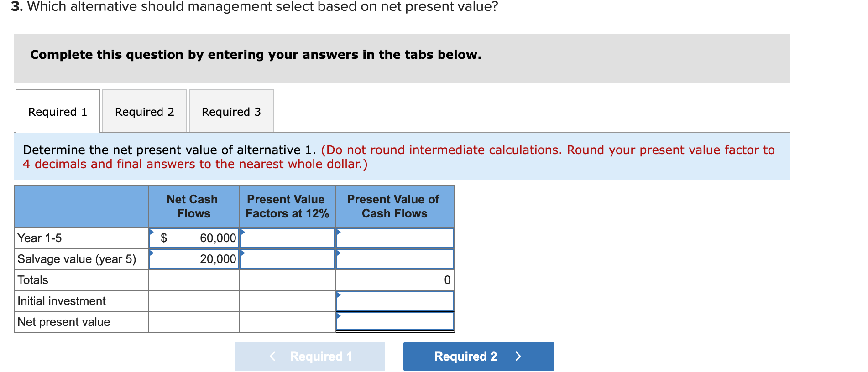Click the Required 2 navigation button
The height and width of the screenshot is (372, 868).
coord(465,356)
